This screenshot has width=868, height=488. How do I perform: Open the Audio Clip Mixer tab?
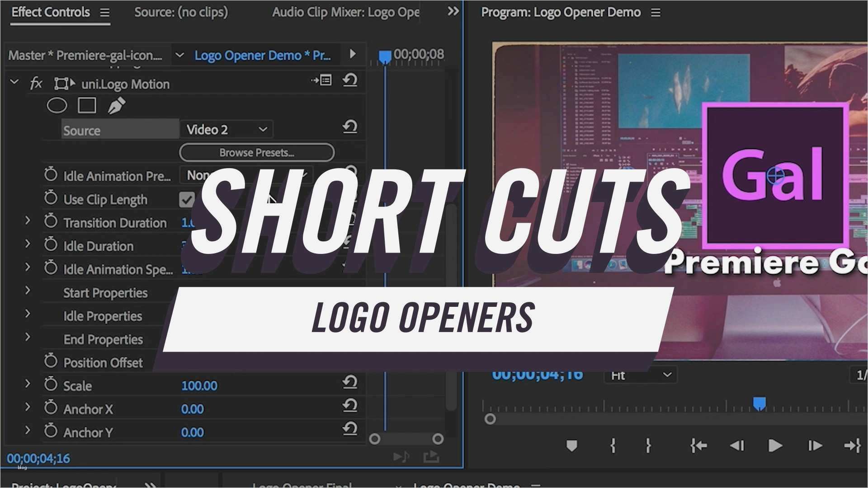point(345,12)
